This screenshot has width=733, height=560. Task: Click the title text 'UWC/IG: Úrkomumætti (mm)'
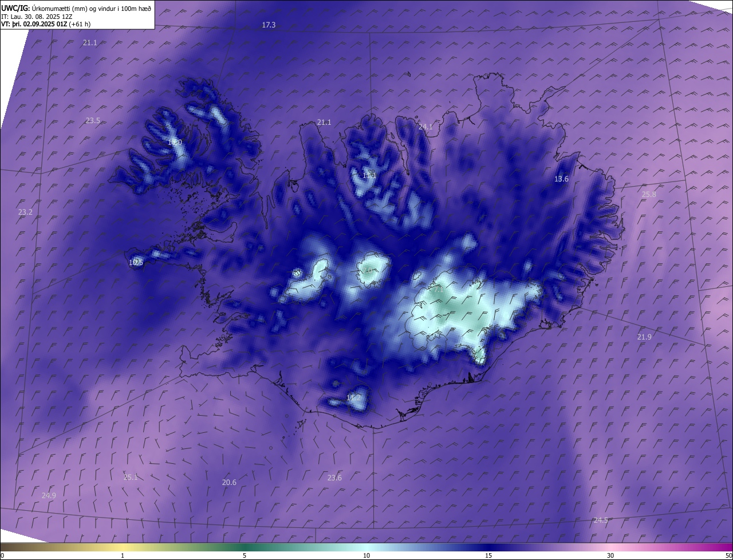(44, 8)
